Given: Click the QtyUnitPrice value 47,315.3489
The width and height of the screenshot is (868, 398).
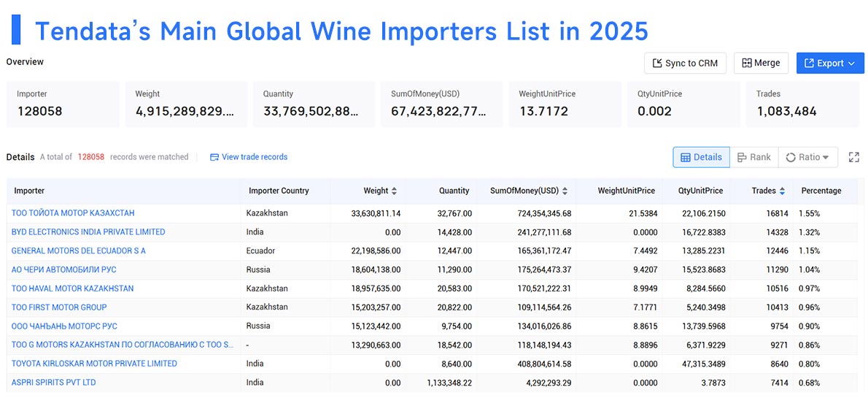Looking at the screenshot, I should [702, 364].
